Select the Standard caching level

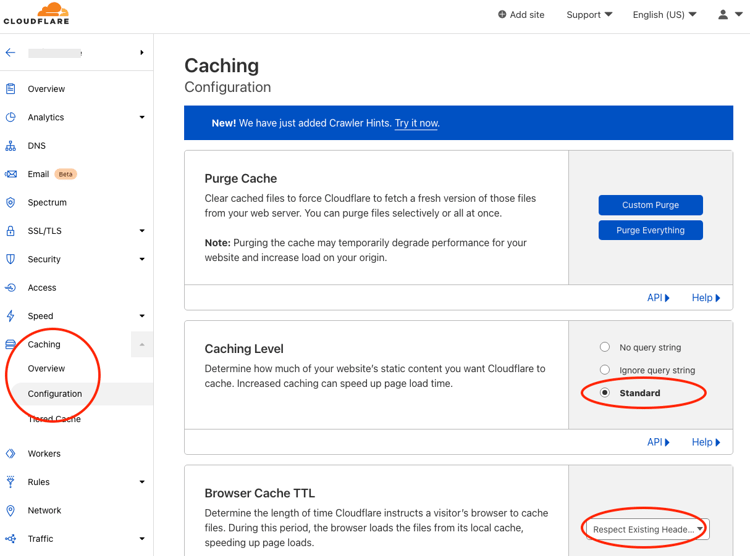click(x=605, y=393)
